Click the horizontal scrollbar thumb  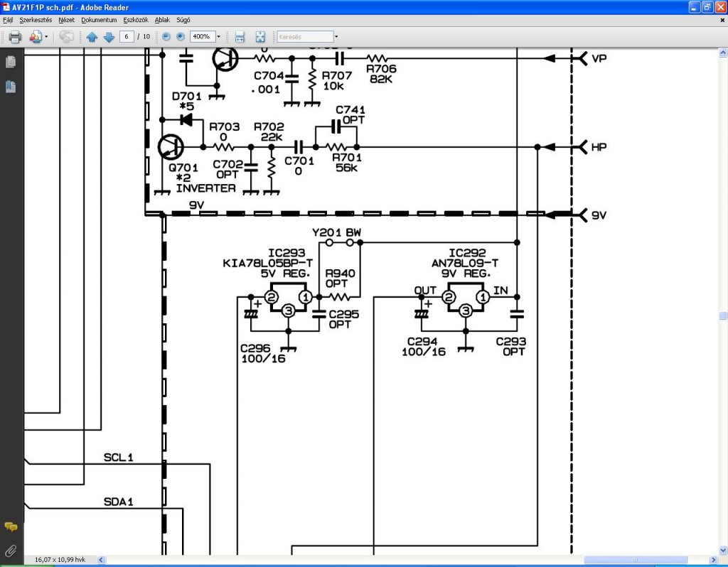[635, 560]
